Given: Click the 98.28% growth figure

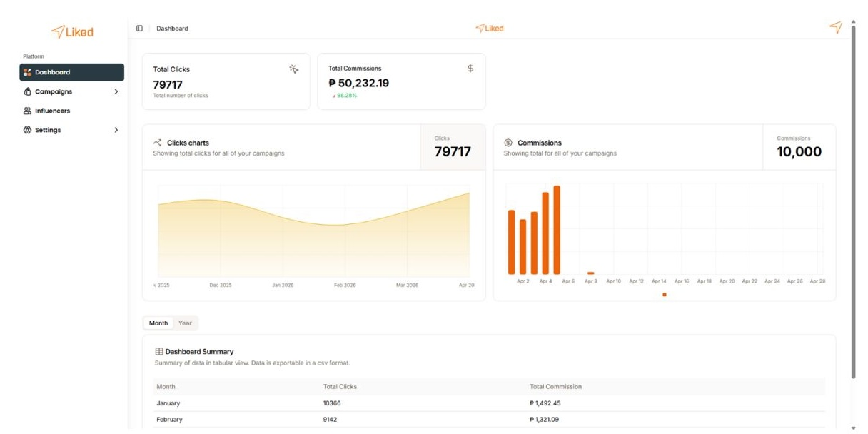Looking at the screenshot, I should (347, 96).
